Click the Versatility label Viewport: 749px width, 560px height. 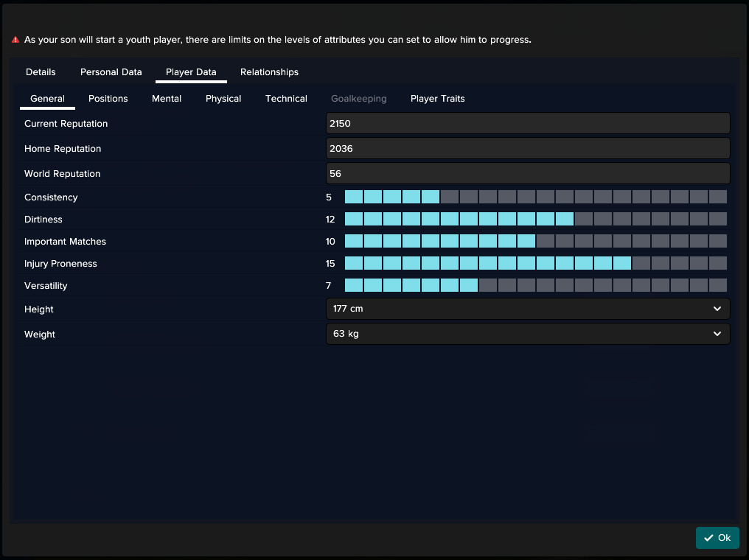(x=46, y=285)
